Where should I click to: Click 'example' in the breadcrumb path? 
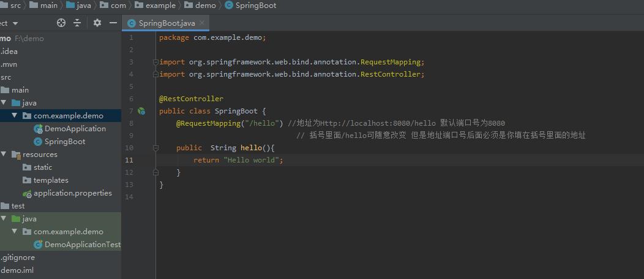[x=160, y=6]
